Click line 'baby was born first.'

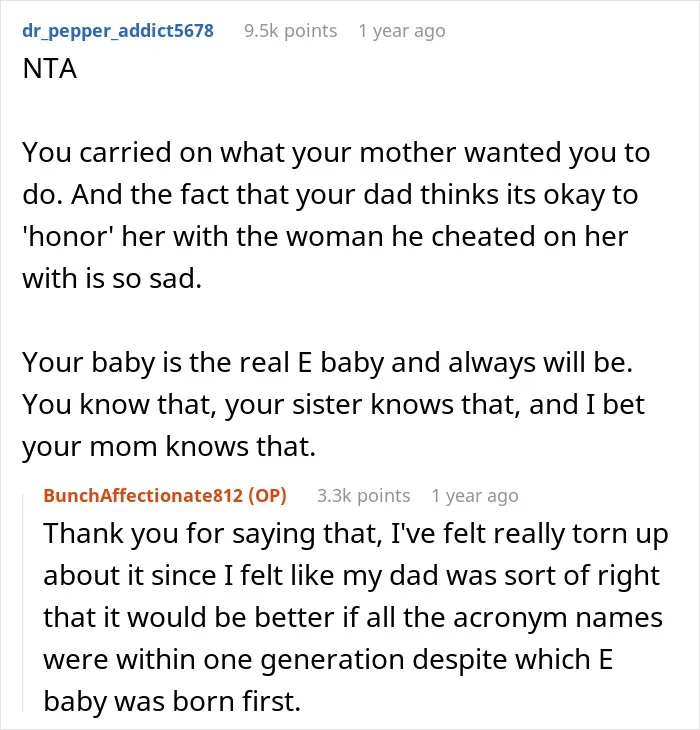[x=172, y=702]
